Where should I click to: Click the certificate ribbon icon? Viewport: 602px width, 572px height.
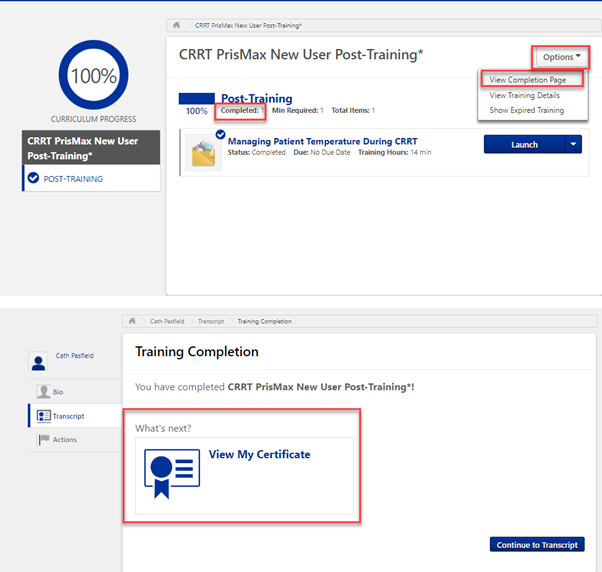172,474
